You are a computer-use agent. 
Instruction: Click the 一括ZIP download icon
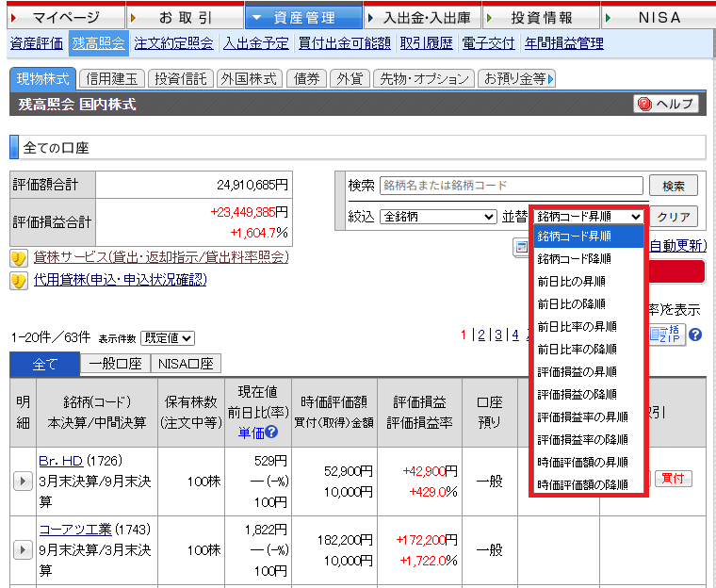[667, 335]
